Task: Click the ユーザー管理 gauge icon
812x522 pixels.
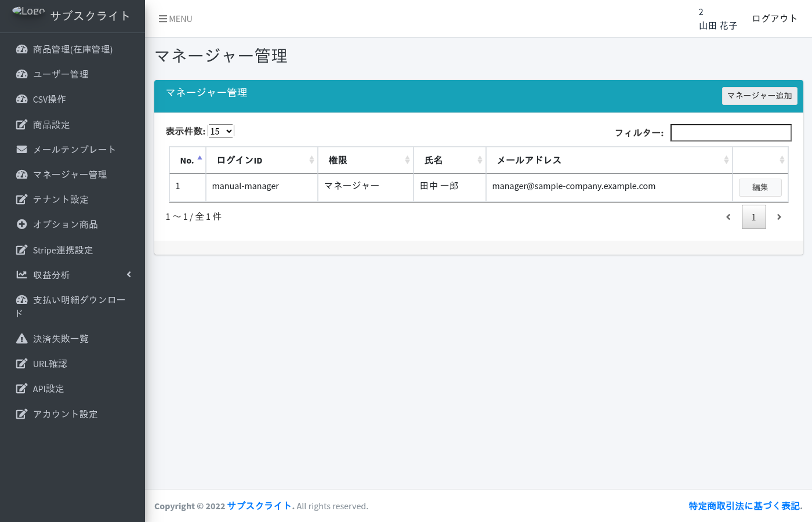Action: (x=21, y=74)
